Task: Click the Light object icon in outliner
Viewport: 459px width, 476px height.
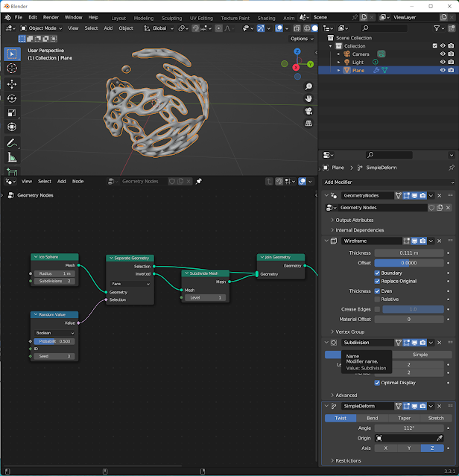Action: click(346, 63)
